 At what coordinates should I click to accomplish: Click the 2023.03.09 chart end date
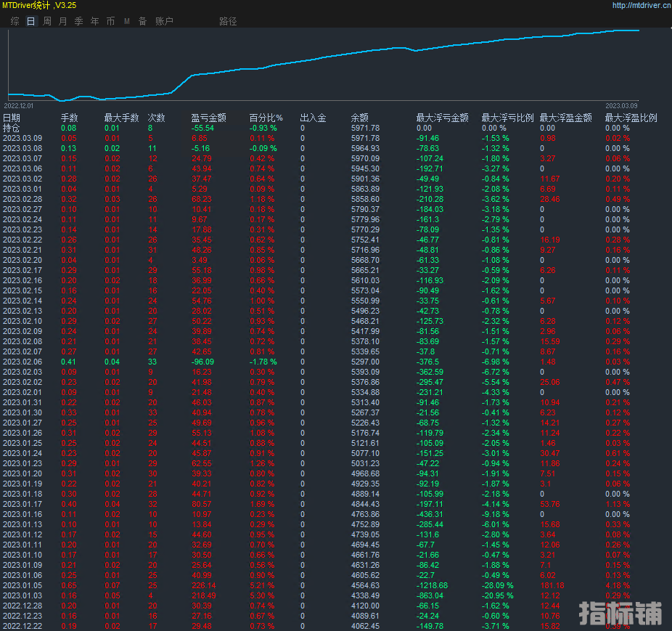(x=621, y=105)
